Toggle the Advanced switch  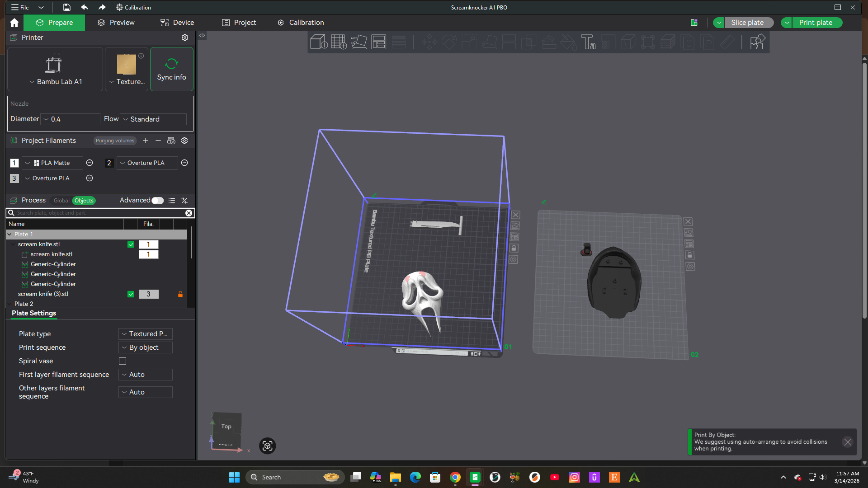coord(157,200)
